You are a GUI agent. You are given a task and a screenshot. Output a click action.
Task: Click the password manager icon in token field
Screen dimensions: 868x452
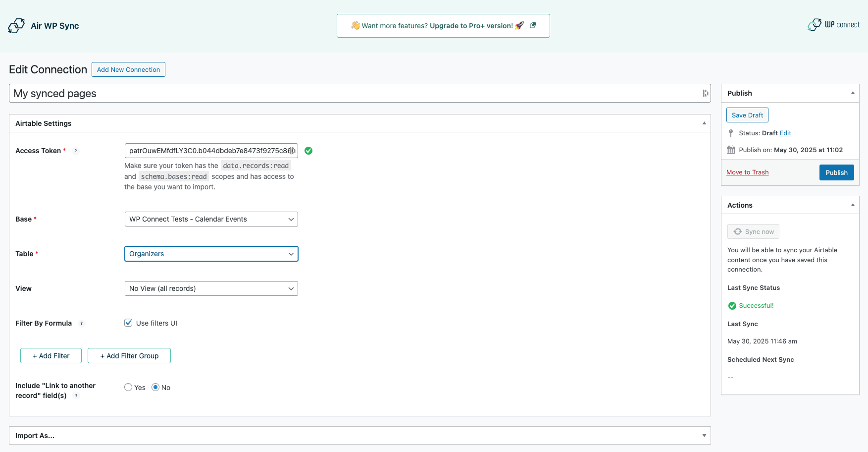[x=293, y=151]
